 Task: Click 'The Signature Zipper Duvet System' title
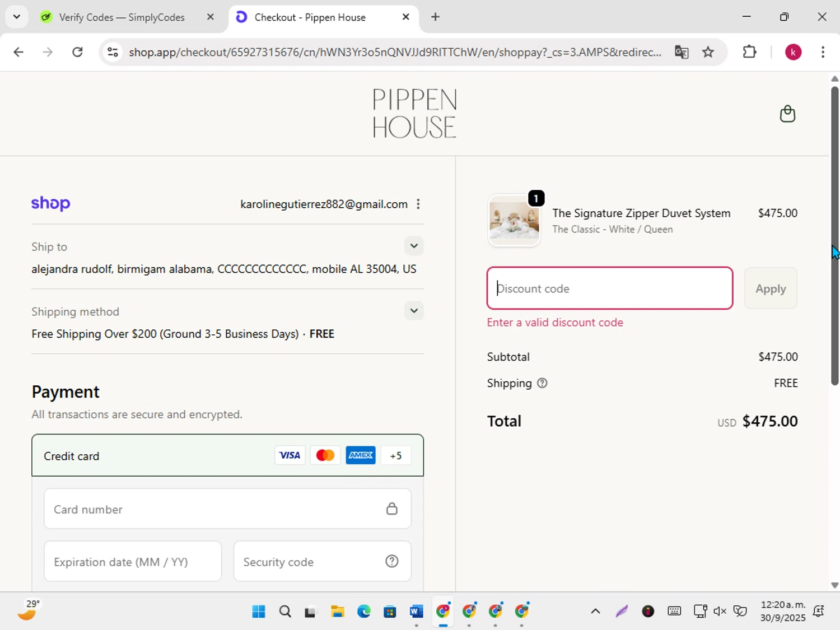coord(641,213)
